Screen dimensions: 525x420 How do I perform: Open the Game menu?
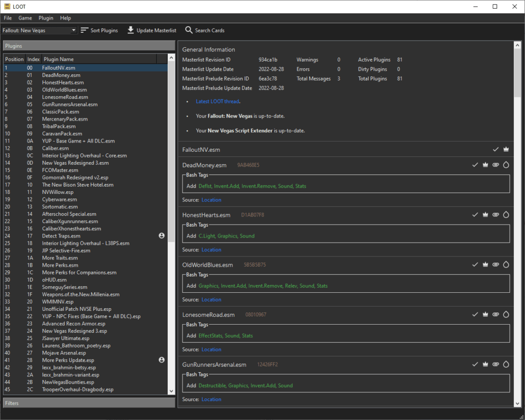(x=25, y=18)
